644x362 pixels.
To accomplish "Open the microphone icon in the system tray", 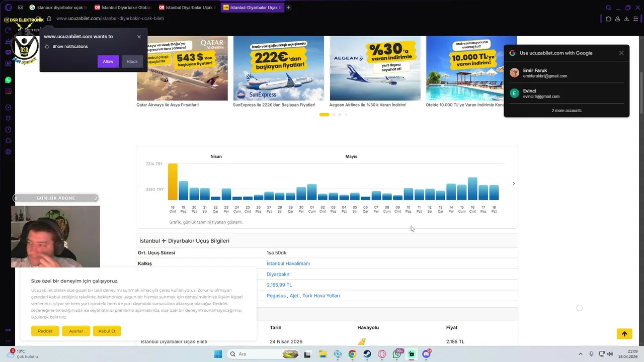I will (591, 354).
